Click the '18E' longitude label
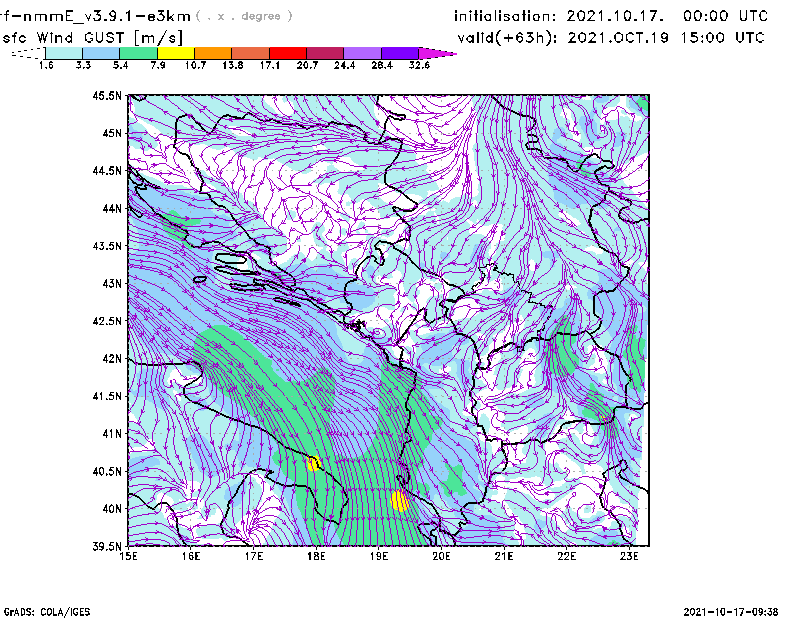Image resolution: width=800 pixels, height=618 pixels. click(x=316, y=556)
